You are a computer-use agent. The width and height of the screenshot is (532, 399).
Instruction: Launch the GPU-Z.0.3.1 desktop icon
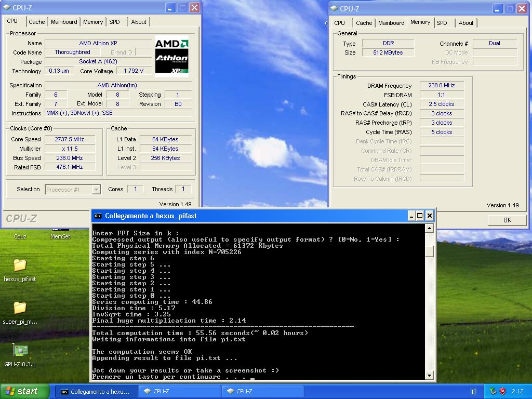click(x=20, y=355)
